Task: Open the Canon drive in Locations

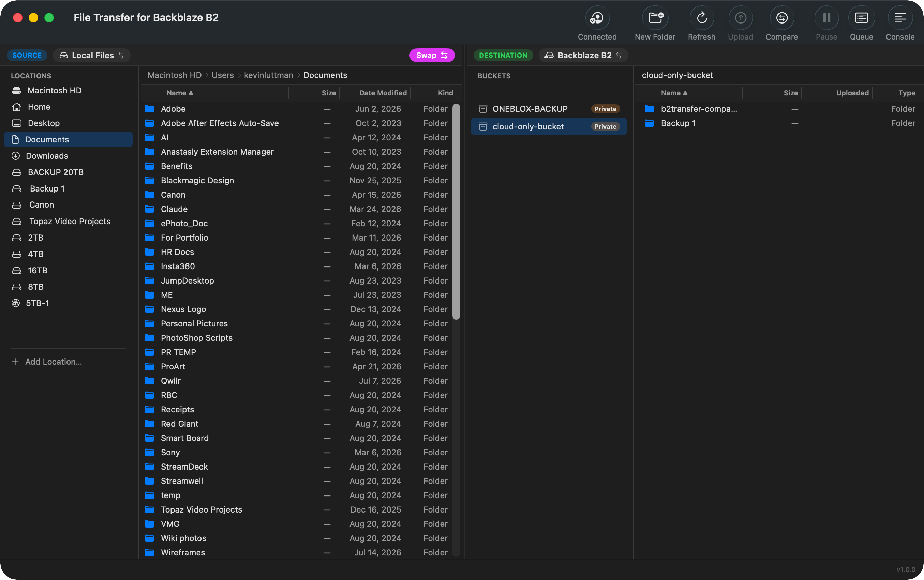Action: [68, 205]
